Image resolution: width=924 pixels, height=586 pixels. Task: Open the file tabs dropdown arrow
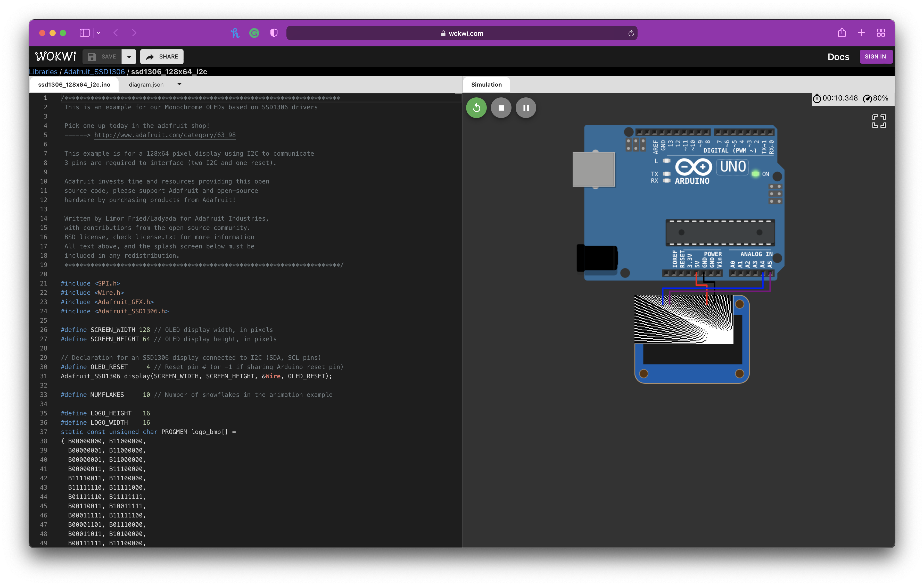(x=179, y=84)
